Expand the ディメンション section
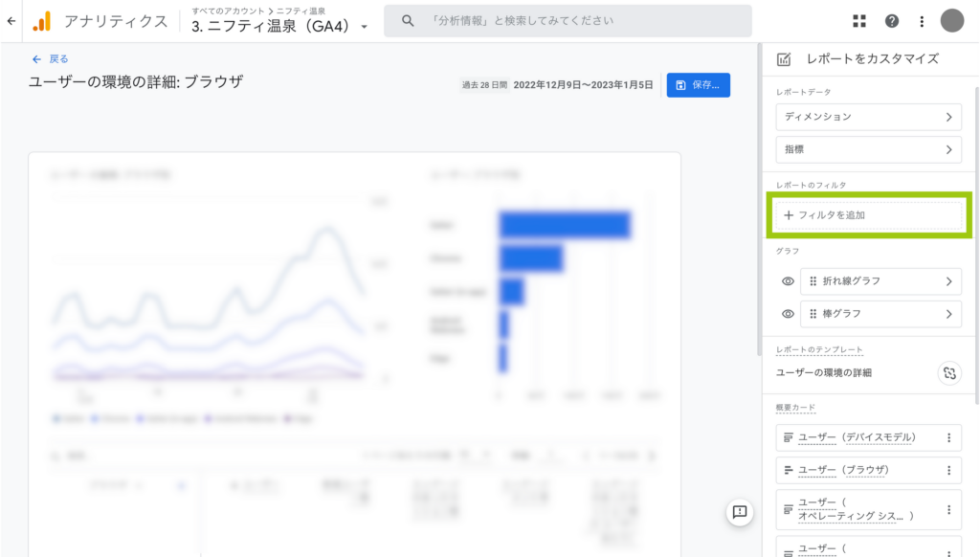This screenshot has width=980, height=557. tap(869, 117)
